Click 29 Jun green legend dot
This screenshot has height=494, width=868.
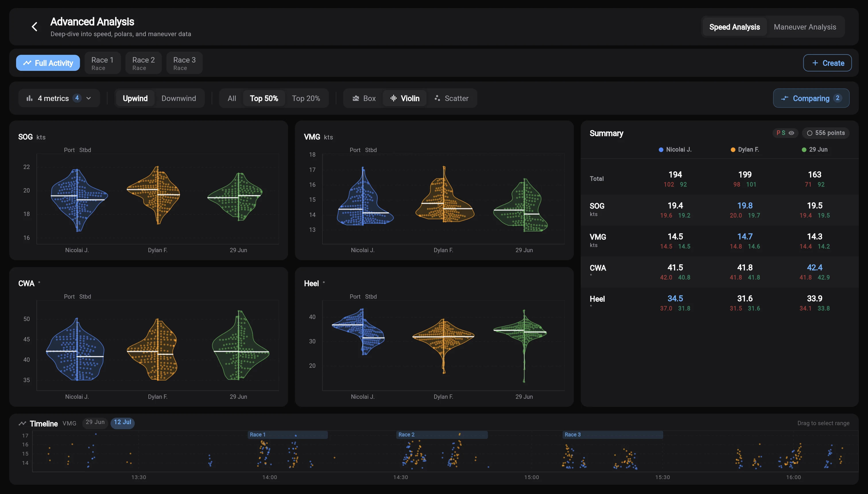804,150
